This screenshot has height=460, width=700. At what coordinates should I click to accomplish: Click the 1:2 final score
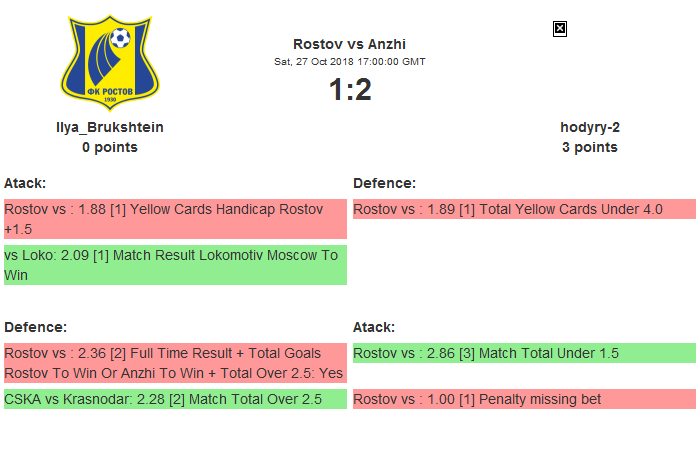[x=349, y=90]
